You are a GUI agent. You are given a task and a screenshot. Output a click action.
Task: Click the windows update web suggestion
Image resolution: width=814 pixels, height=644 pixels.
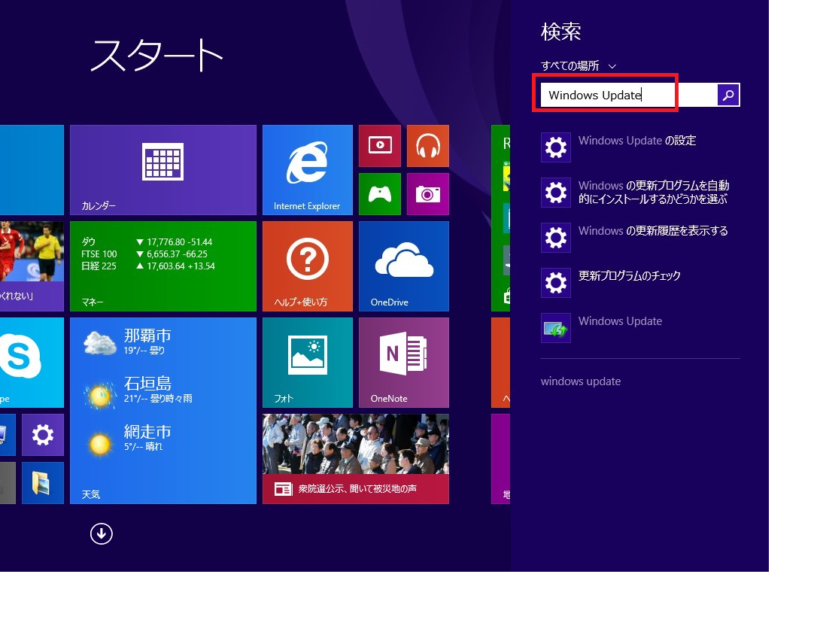pos(581,381)
